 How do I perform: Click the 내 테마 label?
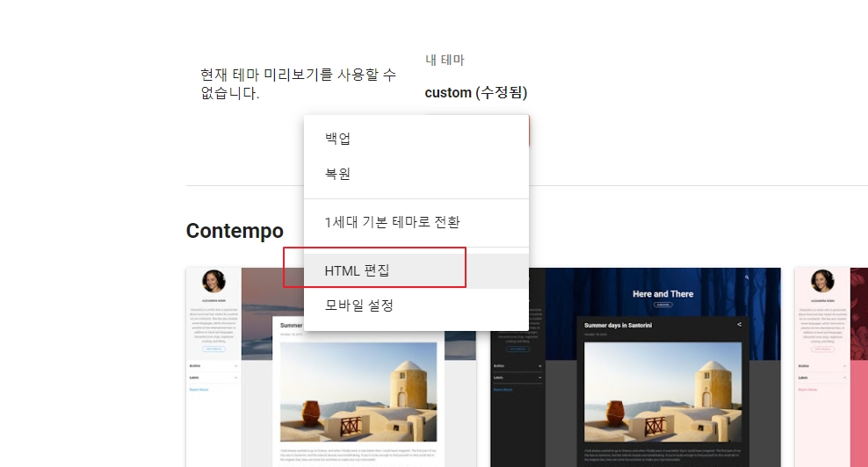(445, 60)
